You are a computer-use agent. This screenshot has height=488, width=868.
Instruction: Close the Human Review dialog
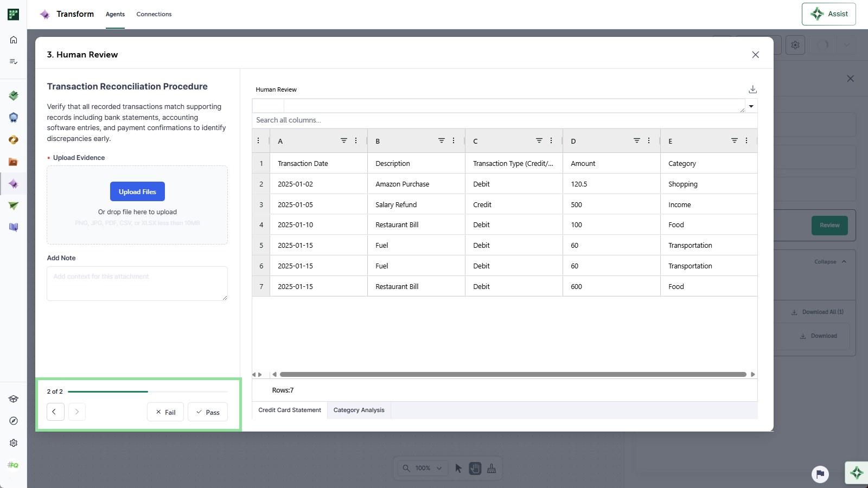click(755, 55)
